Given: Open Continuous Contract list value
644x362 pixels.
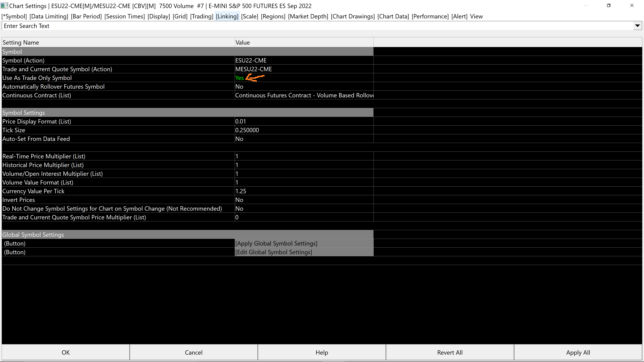Looking at the screenshot, I should [x=304, y=95].
